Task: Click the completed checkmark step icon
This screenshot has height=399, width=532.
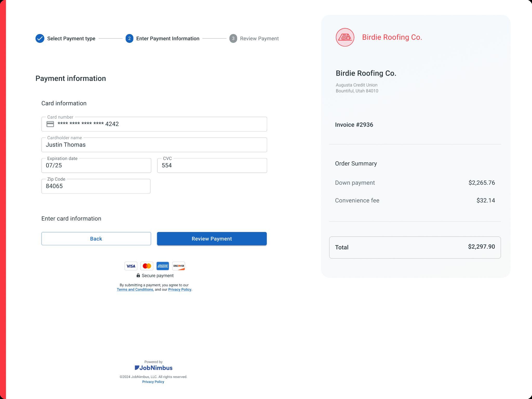Action: pyautogui.click(x=40, y=38)
